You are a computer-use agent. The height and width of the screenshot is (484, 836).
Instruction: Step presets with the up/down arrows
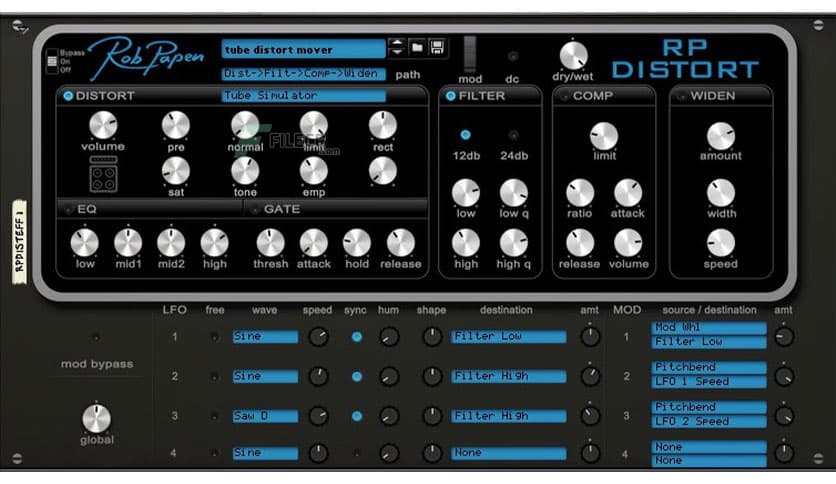click(397, 47)
